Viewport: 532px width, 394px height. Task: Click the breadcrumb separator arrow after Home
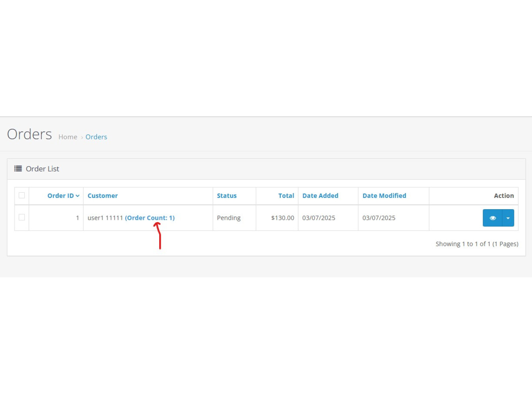[x=82, y=138]
